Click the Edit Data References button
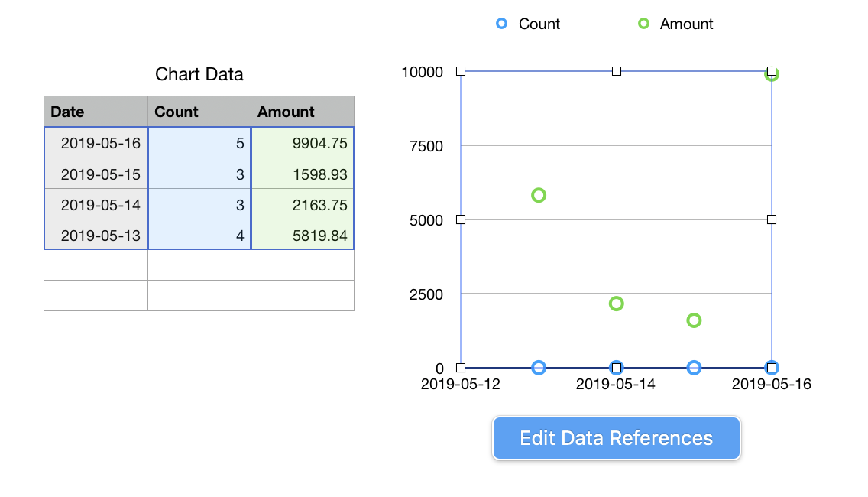 [x=616, y=438]
